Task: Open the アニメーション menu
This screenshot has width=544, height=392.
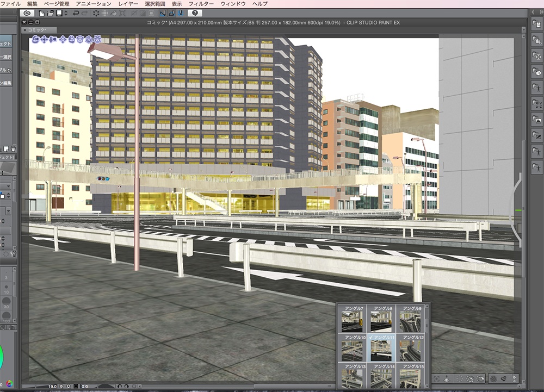Action: click(91, 3)
